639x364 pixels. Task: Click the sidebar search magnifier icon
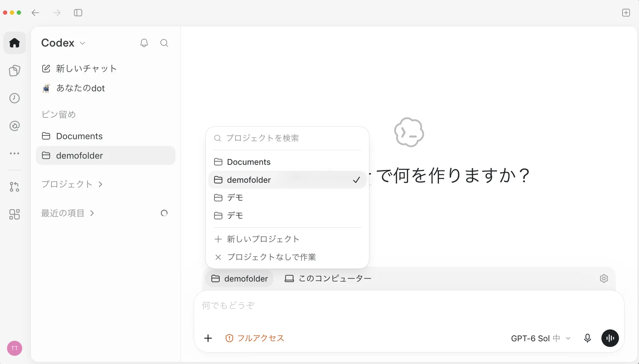tap(164, 43)
